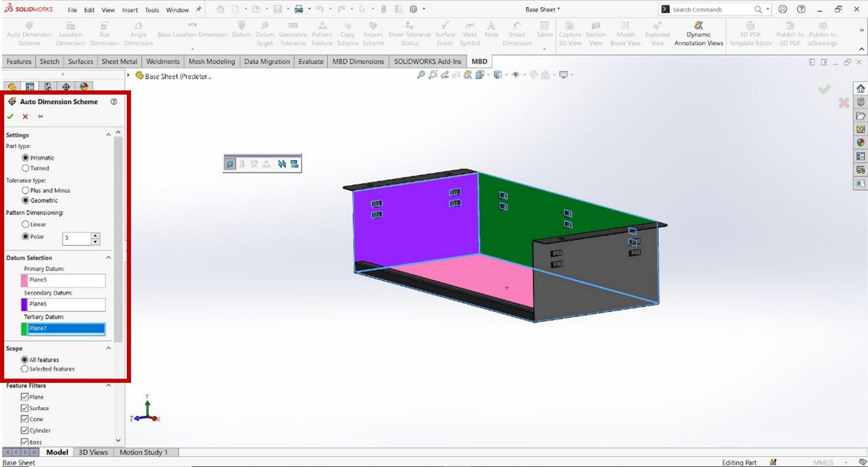Open the Insert menu
This screenshot has width=868, height=467.
(129, 10)
